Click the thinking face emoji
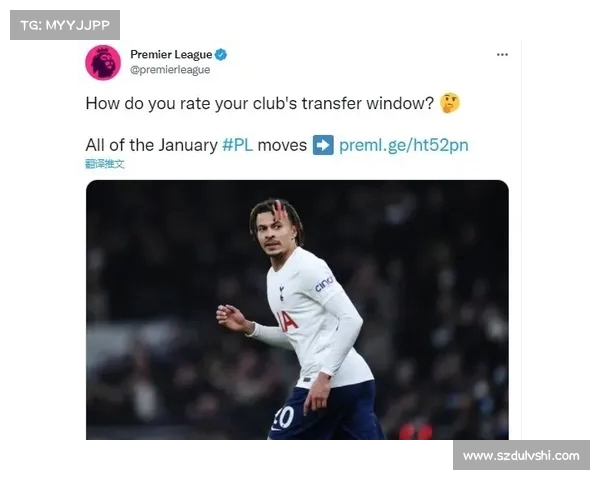The height and width of the screenshot is (480, 600). (x=450, y=103)
